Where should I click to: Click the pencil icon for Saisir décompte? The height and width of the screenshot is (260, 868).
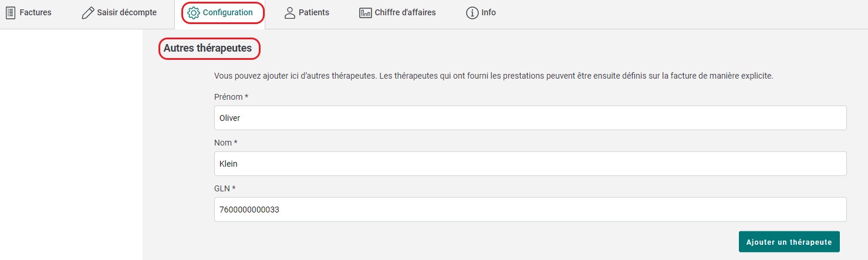point(88,12)
